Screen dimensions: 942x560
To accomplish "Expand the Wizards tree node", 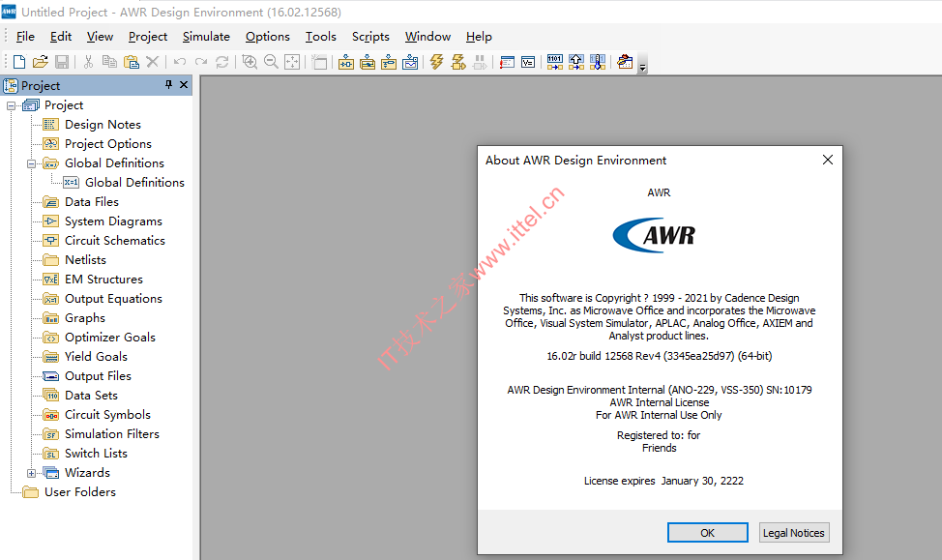I will 31,473.
